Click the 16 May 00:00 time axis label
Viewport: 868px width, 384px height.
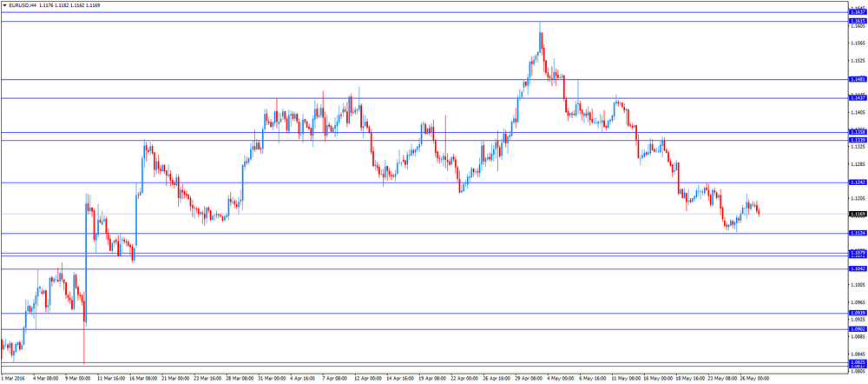[x=658, y=379]
